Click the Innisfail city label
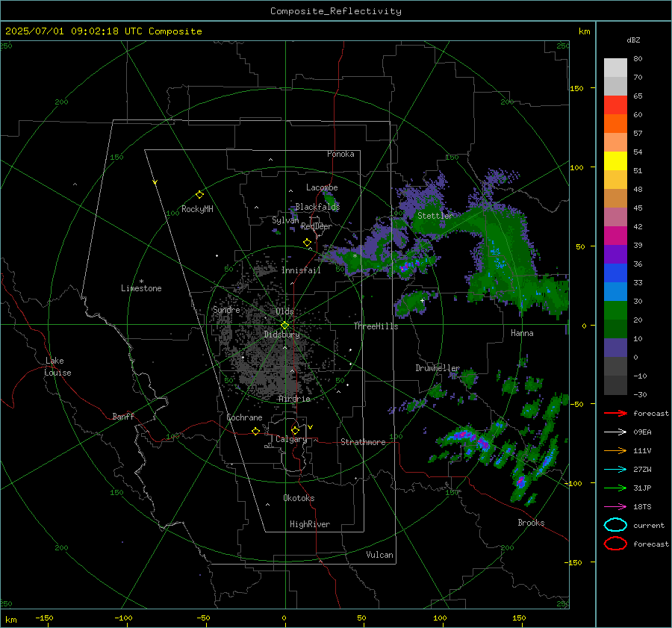Screen dimensions: 672x628 coord(301,270)
